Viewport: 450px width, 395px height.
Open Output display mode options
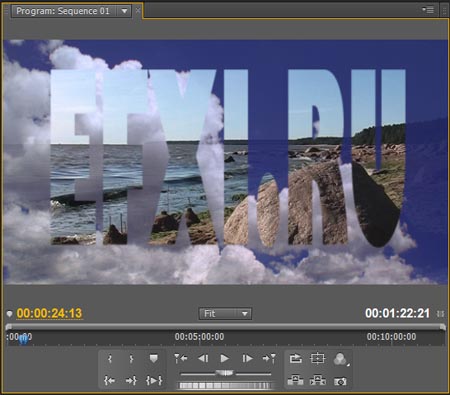[341, 359]
